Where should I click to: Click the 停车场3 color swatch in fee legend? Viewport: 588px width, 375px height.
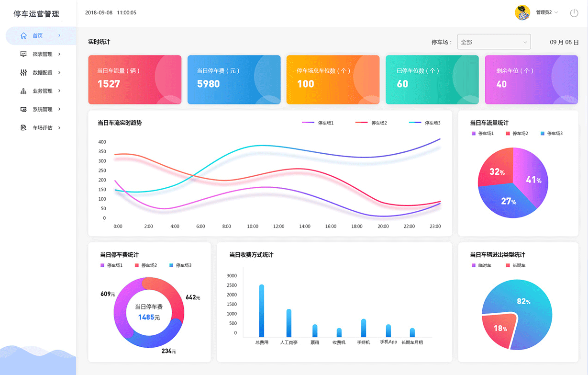tap(171, 265)
